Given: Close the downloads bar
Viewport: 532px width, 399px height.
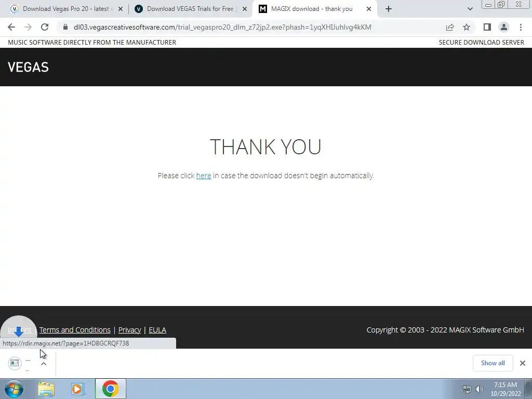Looking at the screenshot, I should (523, 363).
